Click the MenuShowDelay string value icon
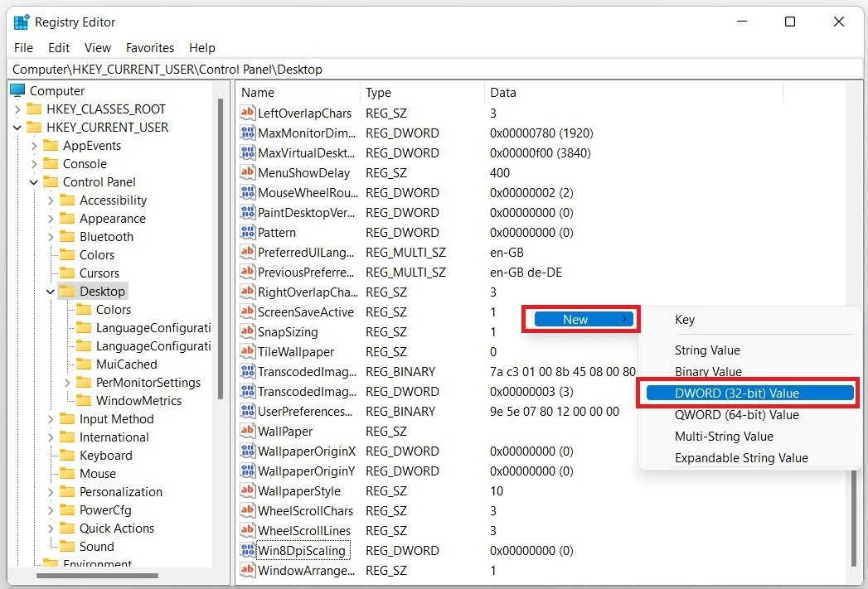Image resolution: width=868 pixels, height=589 pixels. pos(247,172)
